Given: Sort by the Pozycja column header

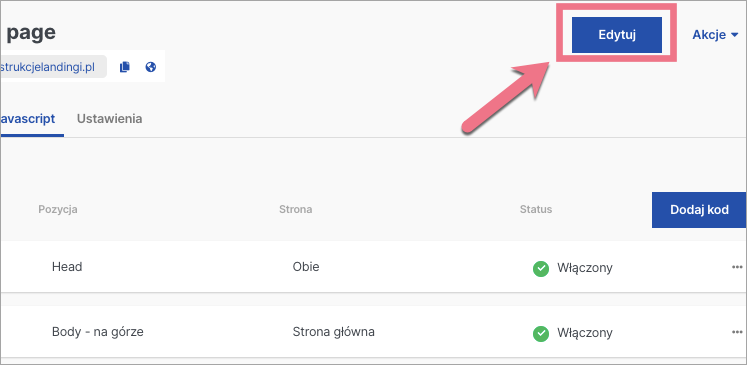Looking at the screenshot, I should pos(58,209).
